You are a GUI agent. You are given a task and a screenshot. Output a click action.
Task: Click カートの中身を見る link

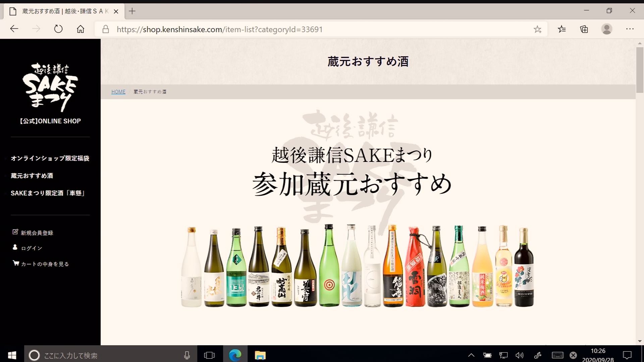click(45, 264)
